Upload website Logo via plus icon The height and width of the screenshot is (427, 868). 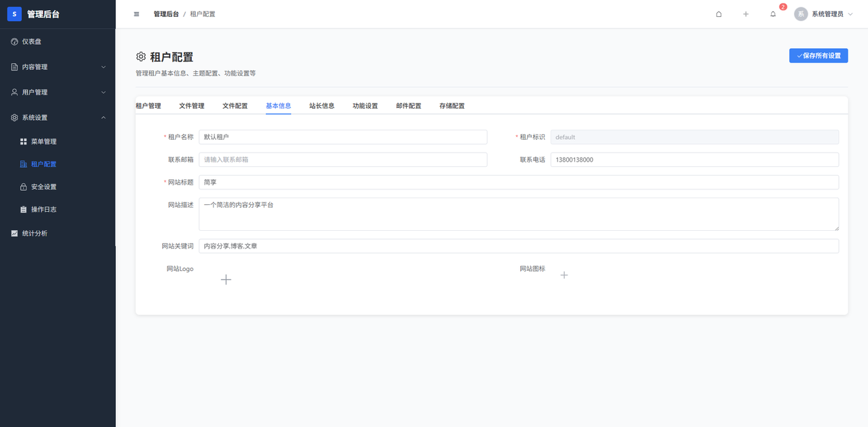pos(226,279)
